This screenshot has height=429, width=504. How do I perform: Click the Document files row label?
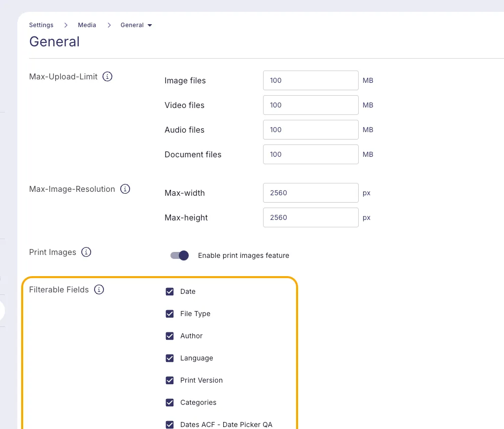point(193,154)
